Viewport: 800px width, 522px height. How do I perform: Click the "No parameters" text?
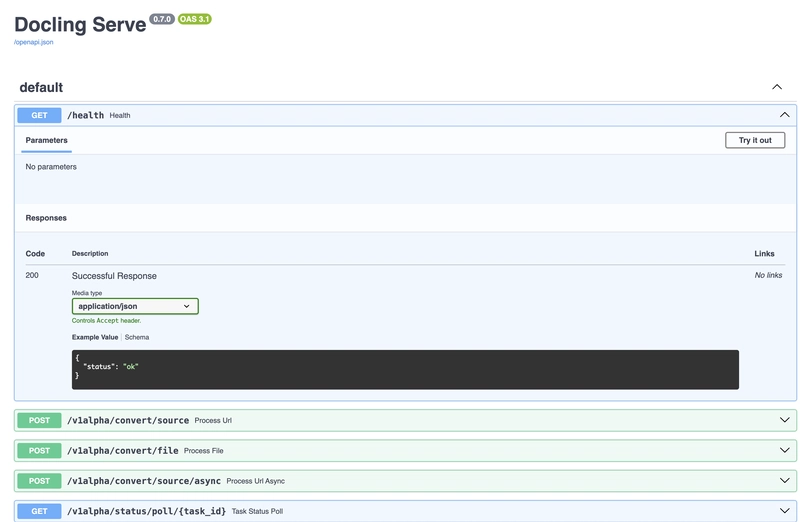tap(51, 167)
